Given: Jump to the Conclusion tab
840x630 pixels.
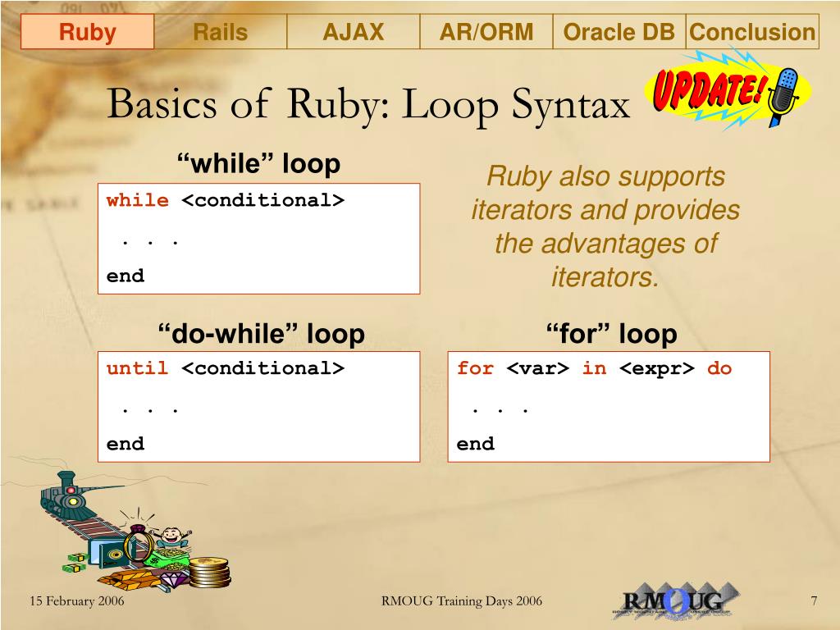Looking at the screenshot, I should tap(752, 33).
